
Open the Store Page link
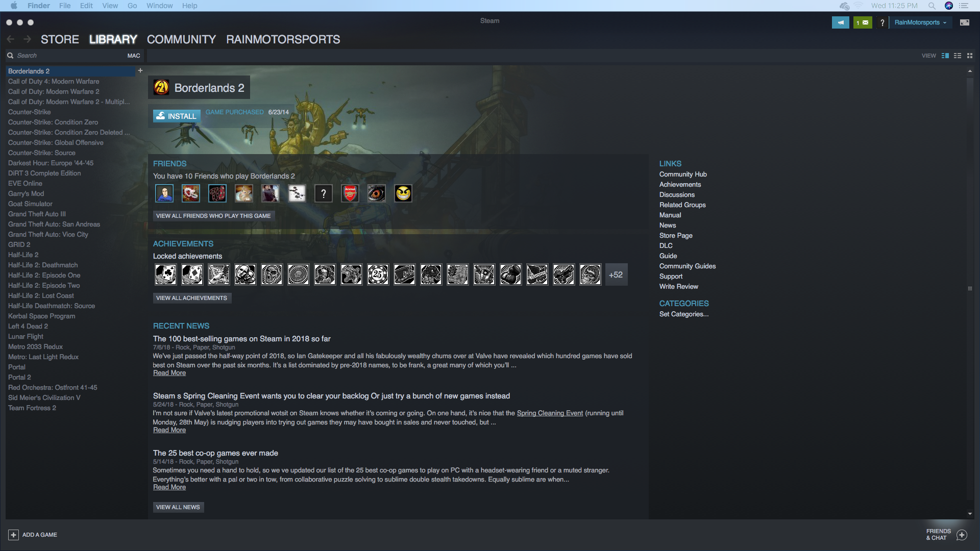click(x=676, y=235)
